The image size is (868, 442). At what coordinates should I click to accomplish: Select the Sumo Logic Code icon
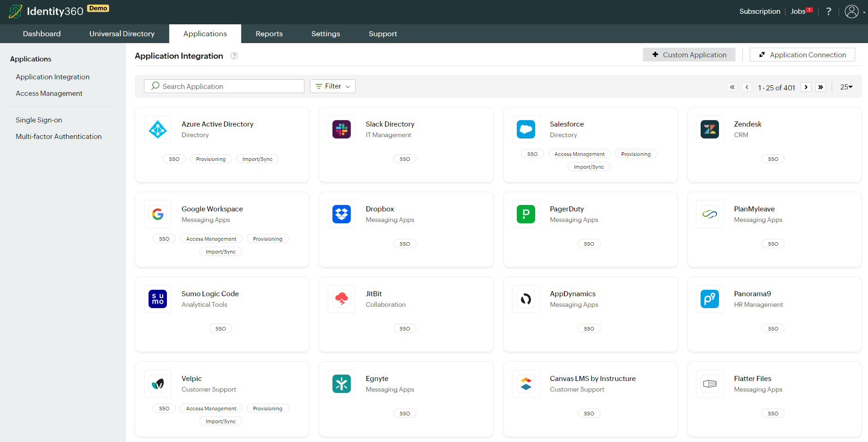click(157, 298)
